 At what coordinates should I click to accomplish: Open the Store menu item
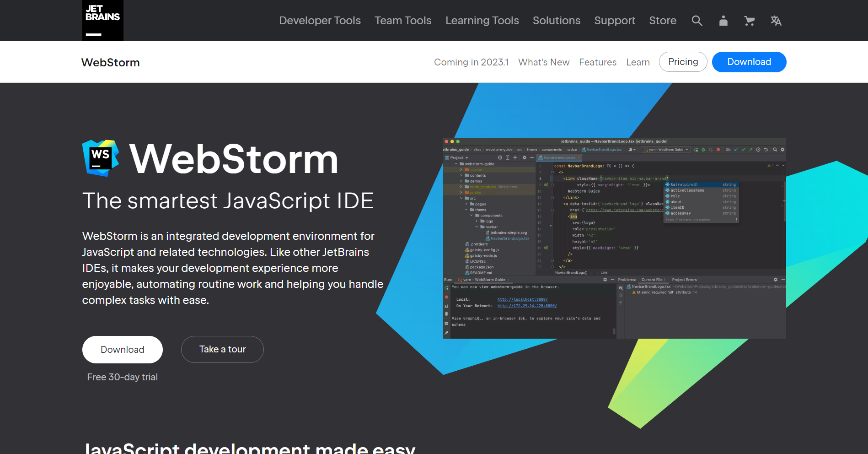pyautogui.click(x=663, y=21)
